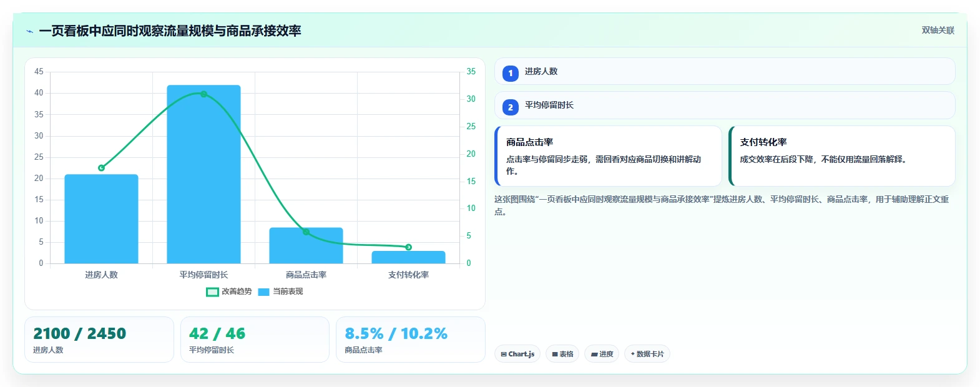Click the 双轴关联 label in header
The height and width of the screenshot is (387, 980).
pos(938,31)
